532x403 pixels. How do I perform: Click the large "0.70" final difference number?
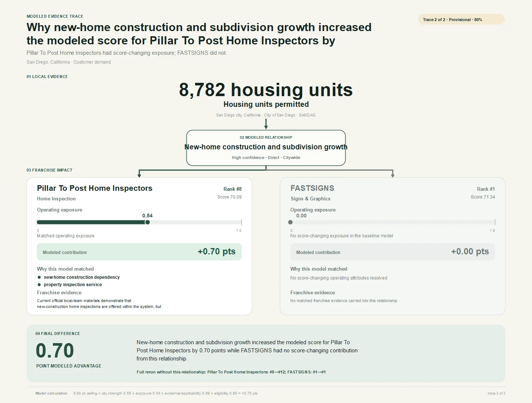pyautogui.click(x=55, y=350)
